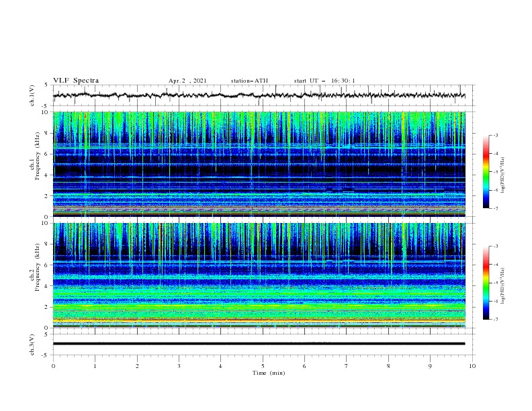Click the '-3' label on ch.1 colorbar
The height and width of the screenshot is (411, 532).
tap(495, 135)
